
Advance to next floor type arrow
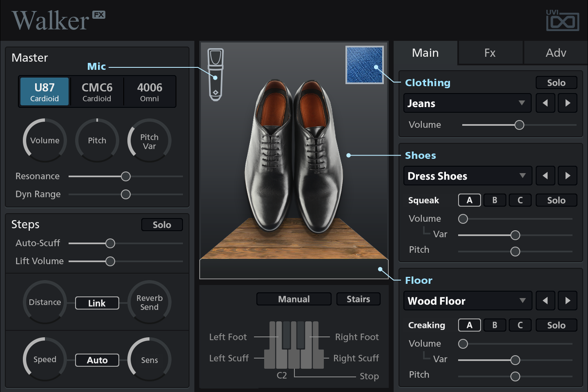pyautogui.click(x=568, y=301)
